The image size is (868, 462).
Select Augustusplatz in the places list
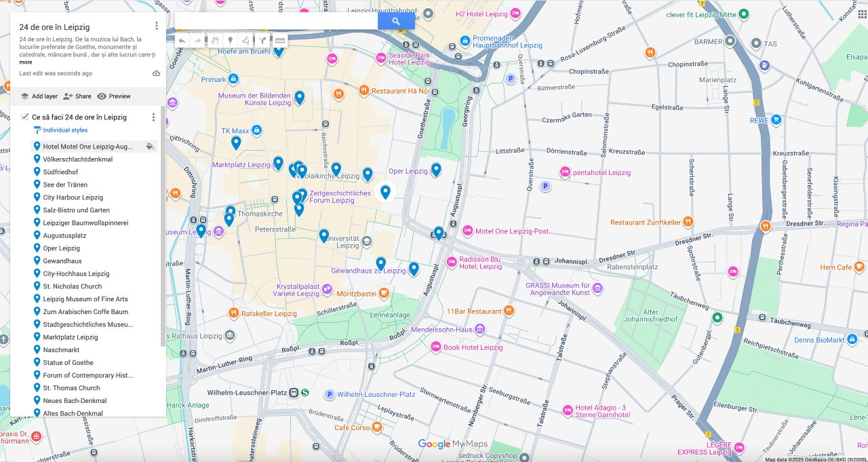pyautogui.click(x=64, y=236)
